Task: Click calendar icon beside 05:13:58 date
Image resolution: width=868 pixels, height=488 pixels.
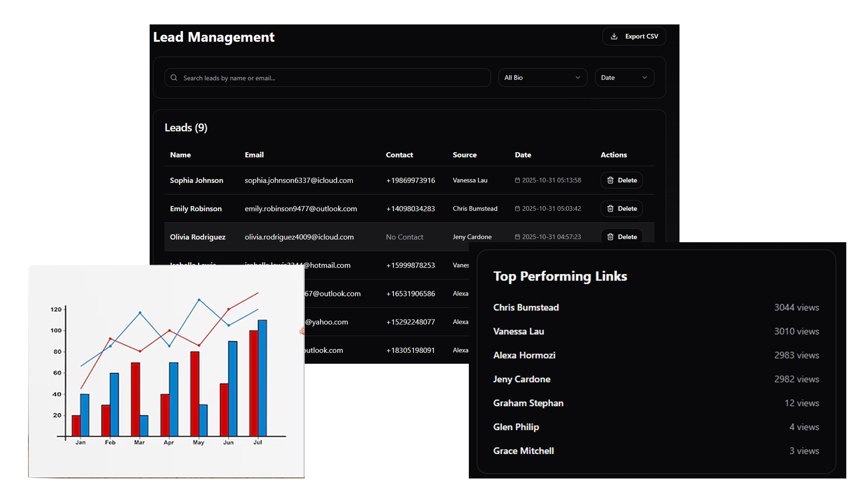Action: 517,180
